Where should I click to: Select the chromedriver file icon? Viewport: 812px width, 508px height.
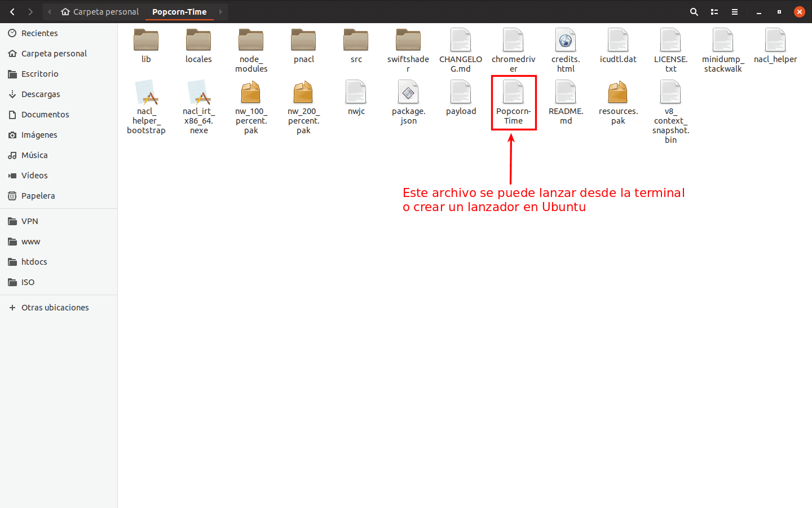point(513,40)
